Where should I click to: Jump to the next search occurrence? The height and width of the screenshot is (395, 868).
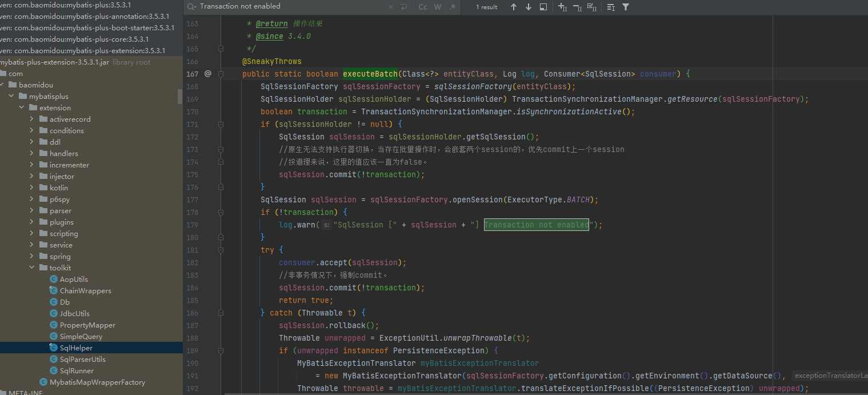528,7
